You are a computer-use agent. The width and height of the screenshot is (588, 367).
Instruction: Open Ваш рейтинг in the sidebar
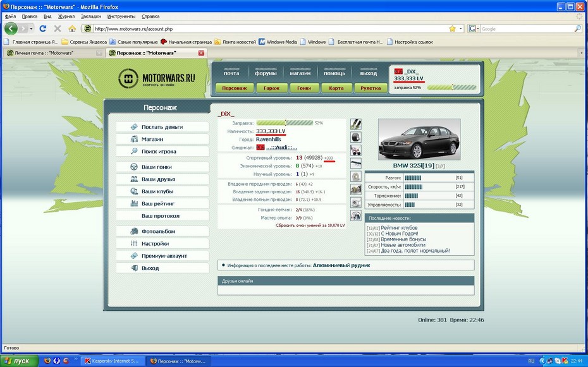tap(162, 203)
